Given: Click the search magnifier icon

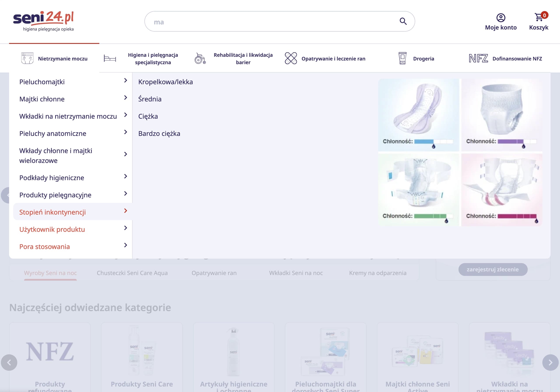Looking at the screenshot, I should coord(403,21).
